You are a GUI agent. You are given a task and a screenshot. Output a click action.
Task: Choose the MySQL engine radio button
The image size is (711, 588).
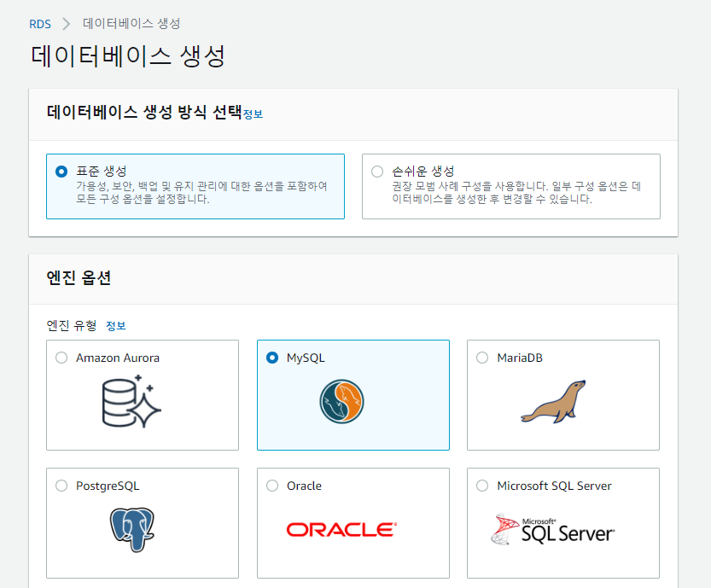(272, 358)
